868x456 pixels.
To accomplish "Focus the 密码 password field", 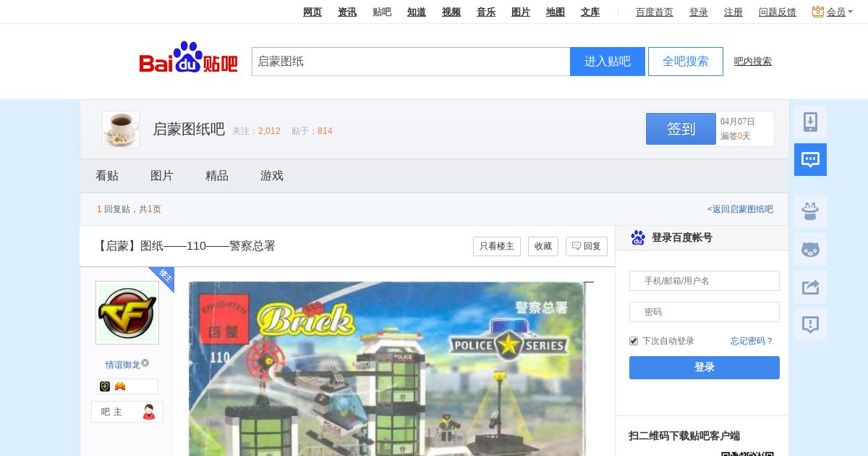I will [x=705, y=312].
